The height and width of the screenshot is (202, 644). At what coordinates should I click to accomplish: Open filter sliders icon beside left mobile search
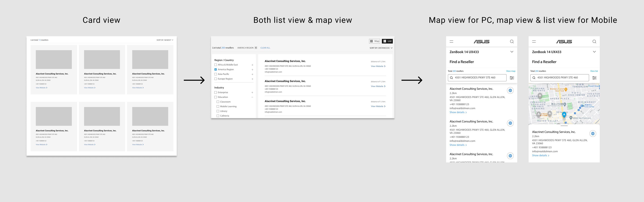point(512,78)
